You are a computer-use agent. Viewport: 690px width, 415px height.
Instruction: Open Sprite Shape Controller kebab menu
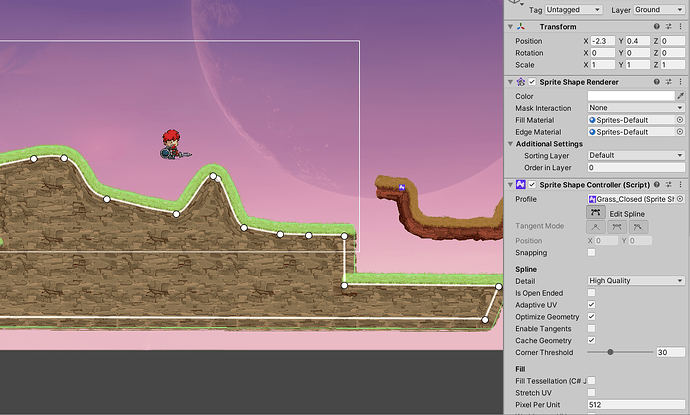680,184
